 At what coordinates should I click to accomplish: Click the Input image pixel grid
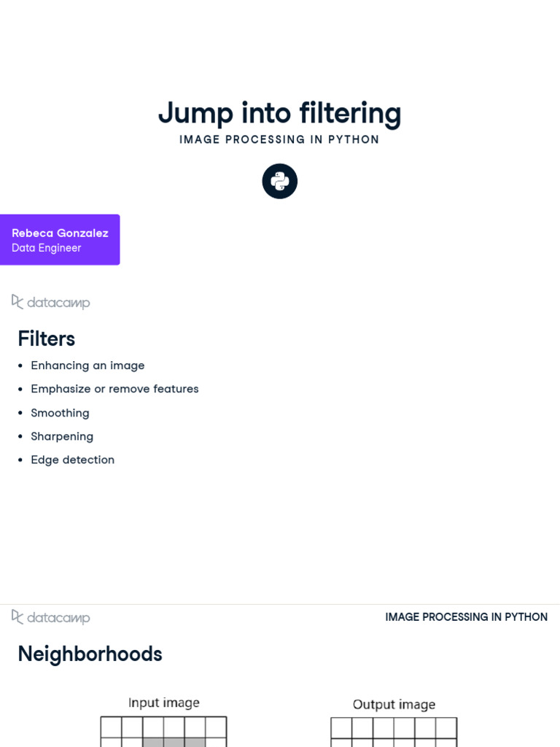pos(163,732)
